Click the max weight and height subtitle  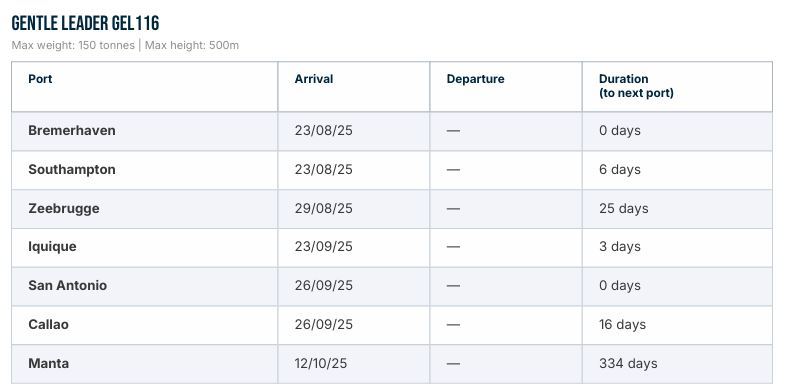125,46
